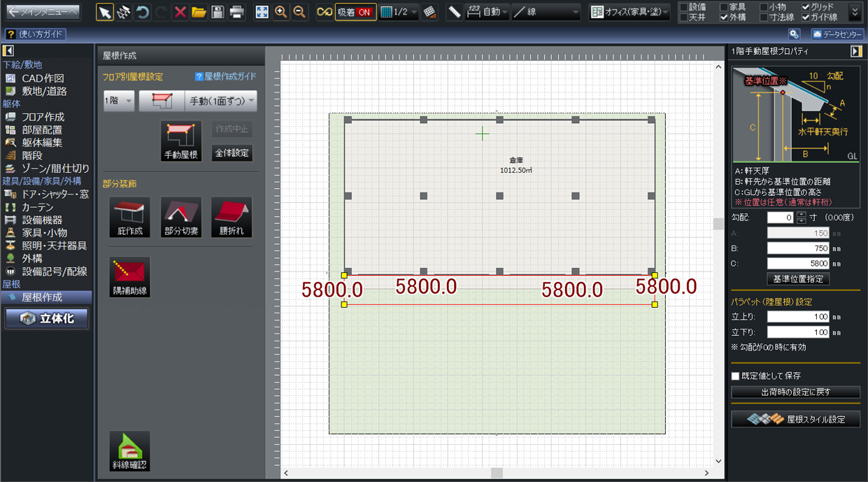Open the 1階 floor dropdown
The image size is (868, 482).
click(x=119, y=101)
